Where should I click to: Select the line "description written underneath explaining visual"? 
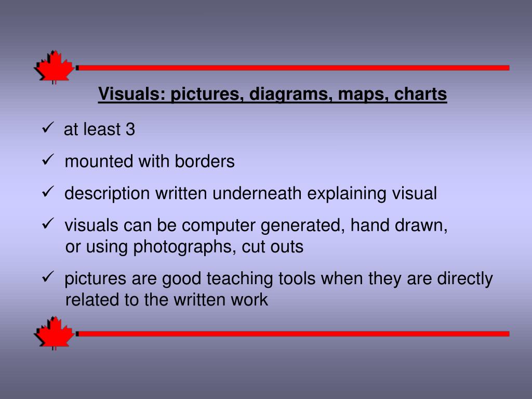click(251, 194)
